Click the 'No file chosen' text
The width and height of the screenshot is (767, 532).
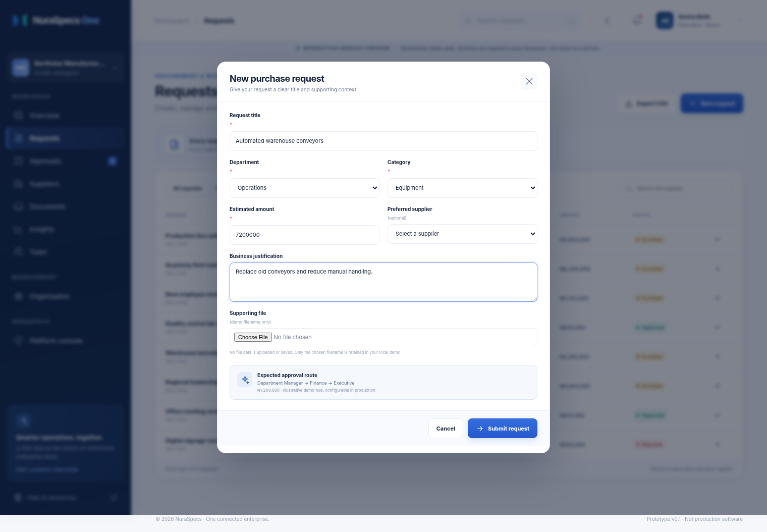[293, 337]
